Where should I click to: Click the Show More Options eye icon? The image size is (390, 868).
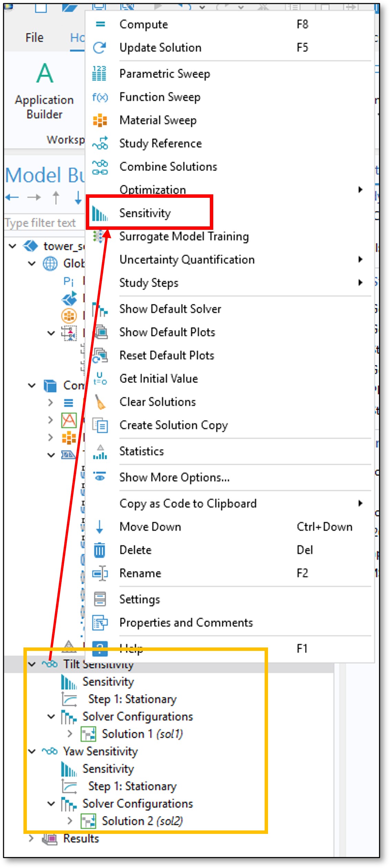point(100,477)
